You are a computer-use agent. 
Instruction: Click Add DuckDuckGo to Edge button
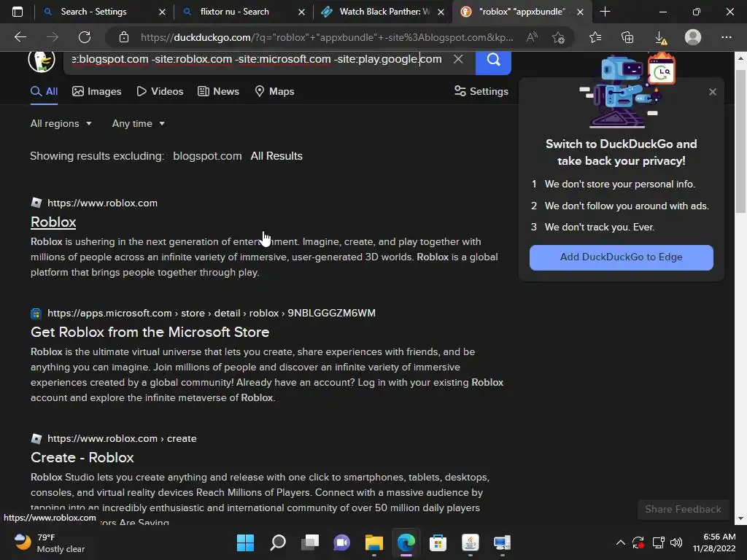[622, 257]
